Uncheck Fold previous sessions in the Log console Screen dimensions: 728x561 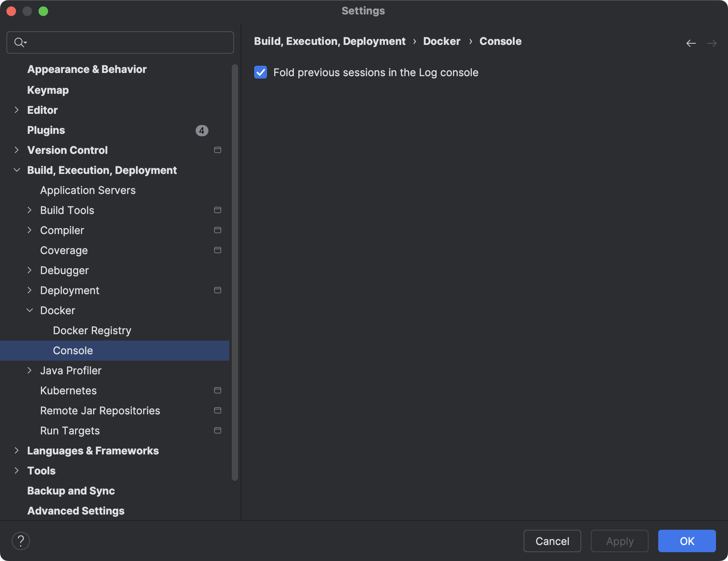click(x=261, y=73)
